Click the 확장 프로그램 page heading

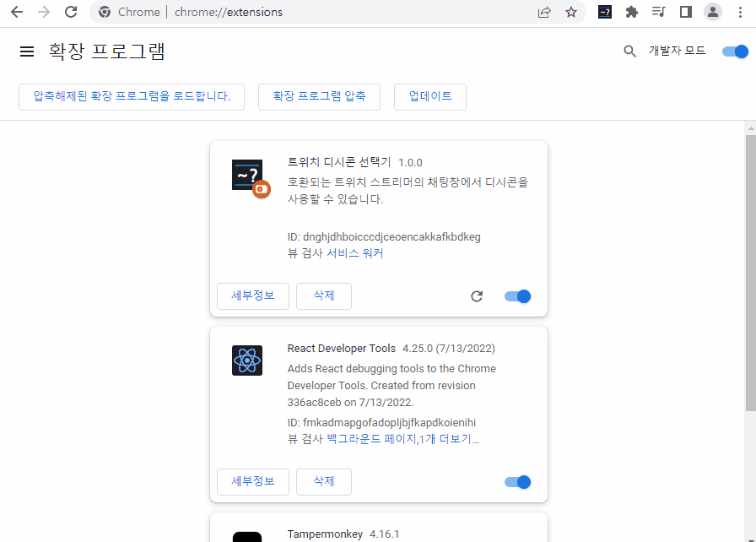tap(107, 51)
